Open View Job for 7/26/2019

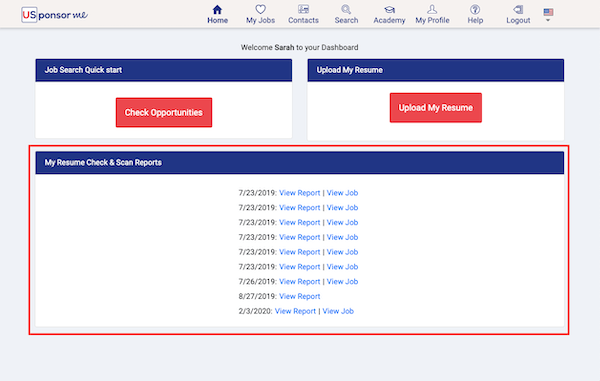pyautogui.click(x=342, y=282)
